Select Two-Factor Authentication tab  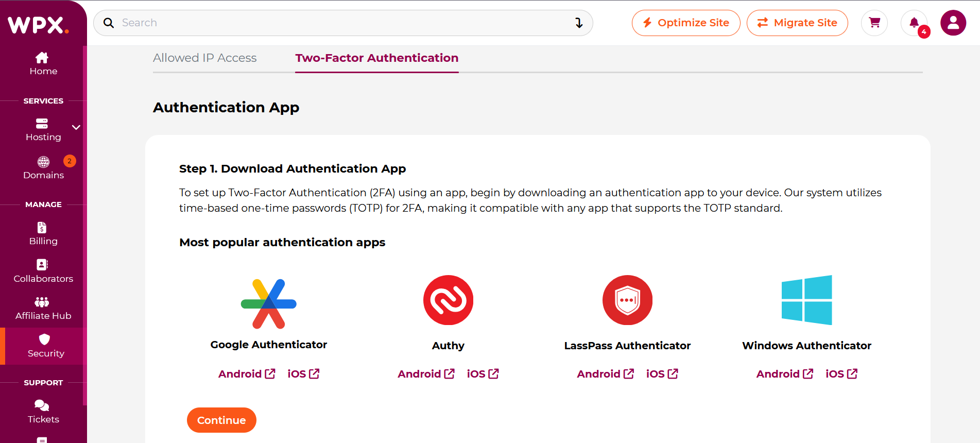pyautogui.click(x=377, y=58)
